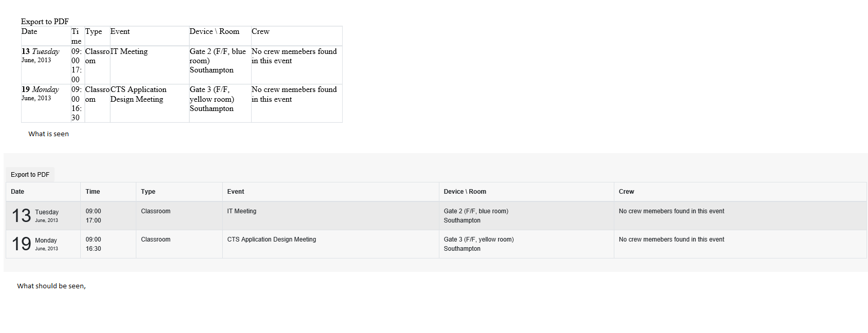Click the bold Type header in styled table
Viewport: 868px width, 333px height.
point(148,192)
